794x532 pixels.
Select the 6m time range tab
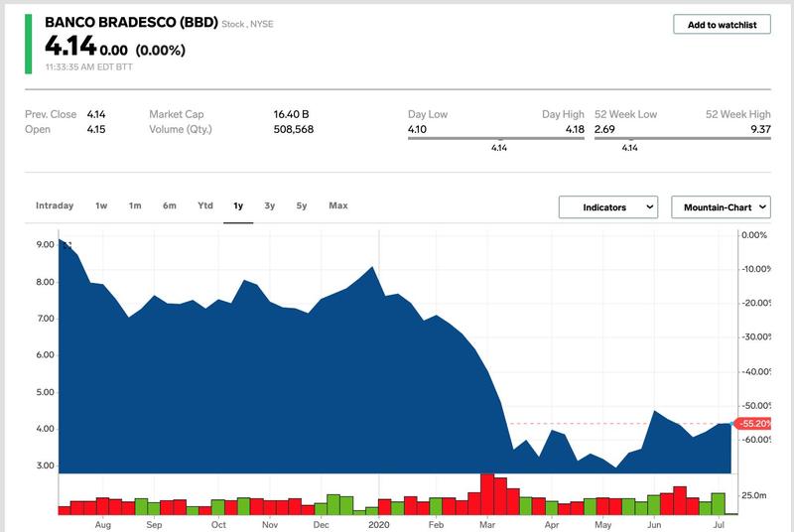coord(170,205)
